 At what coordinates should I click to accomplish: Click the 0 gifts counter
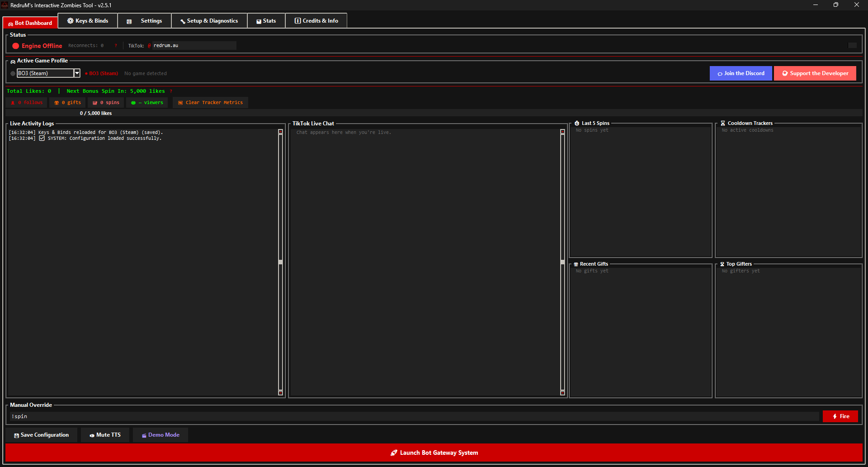68,103
